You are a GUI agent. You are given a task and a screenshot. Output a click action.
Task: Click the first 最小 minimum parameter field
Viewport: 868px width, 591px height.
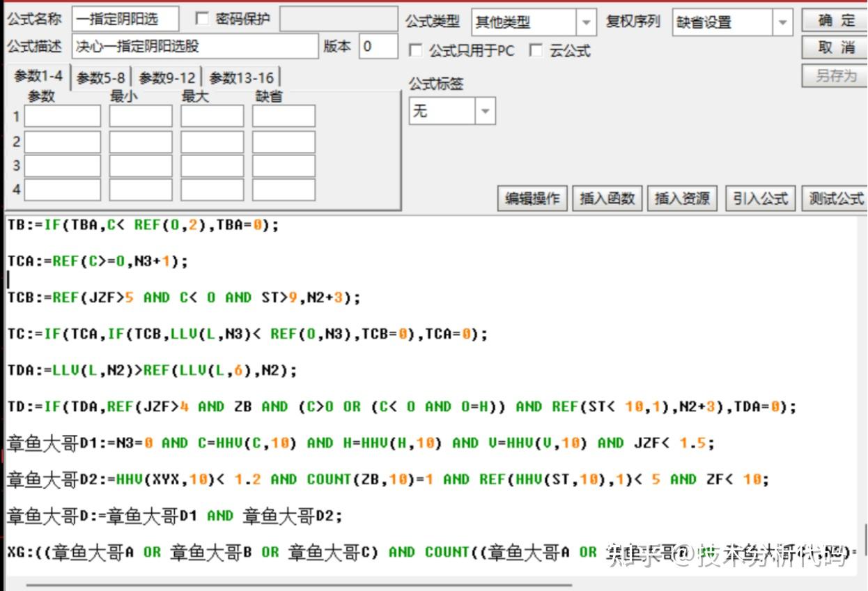tap(140, 116)
